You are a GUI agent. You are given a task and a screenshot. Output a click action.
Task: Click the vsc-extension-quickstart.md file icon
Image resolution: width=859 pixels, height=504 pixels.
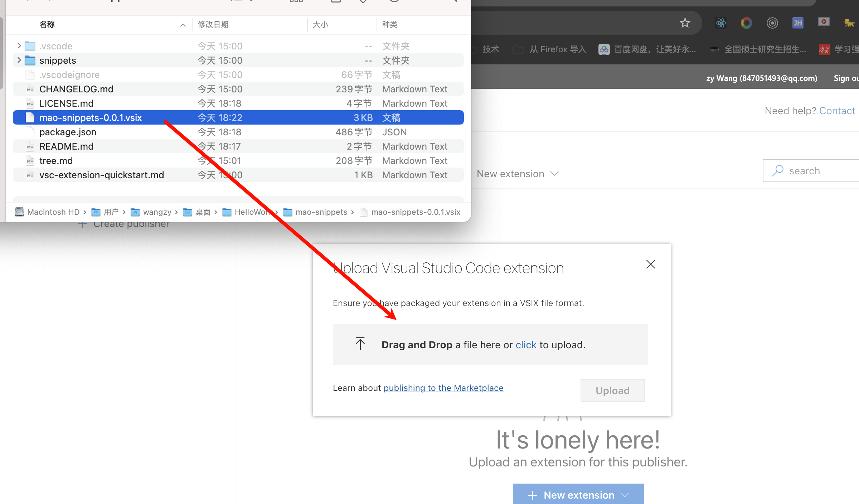pos(30,175)
